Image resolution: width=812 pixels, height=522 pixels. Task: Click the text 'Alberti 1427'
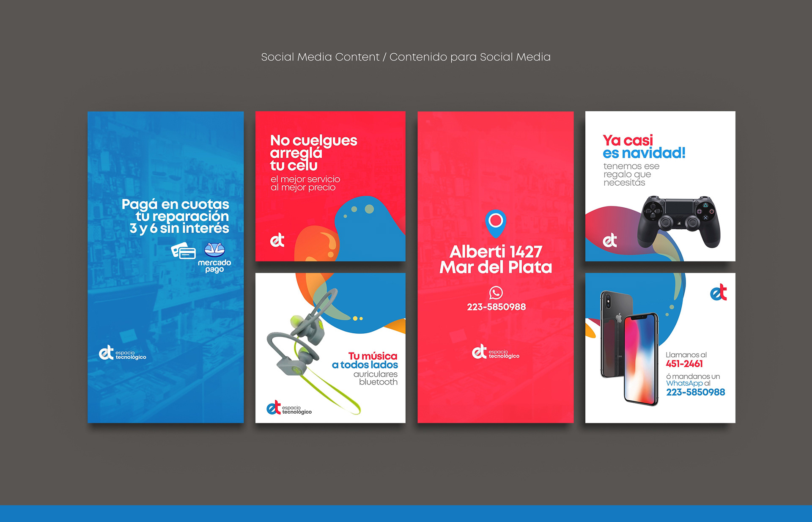click(496, 252)
